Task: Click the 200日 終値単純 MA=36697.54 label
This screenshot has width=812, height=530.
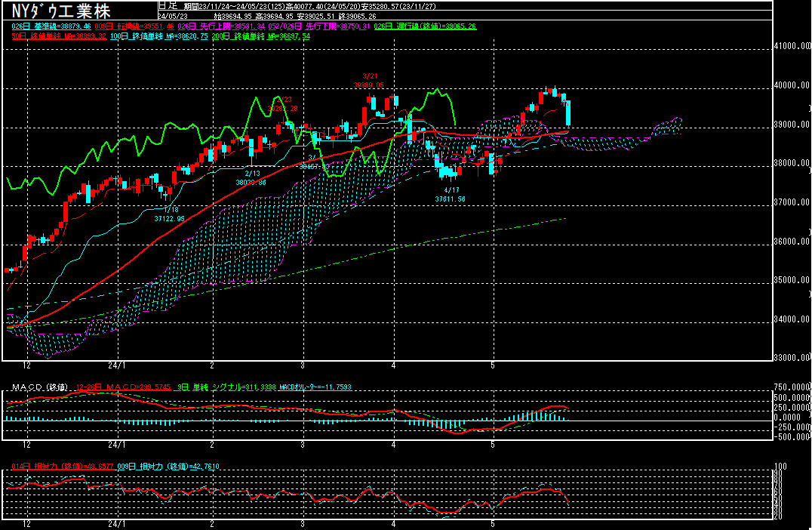Action: (261, 36)
